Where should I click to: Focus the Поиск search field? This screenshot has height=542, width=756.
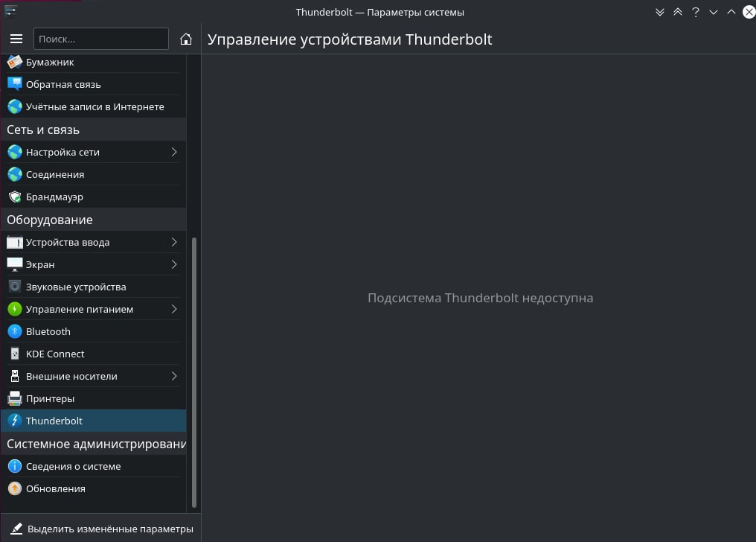pos(100,39)
